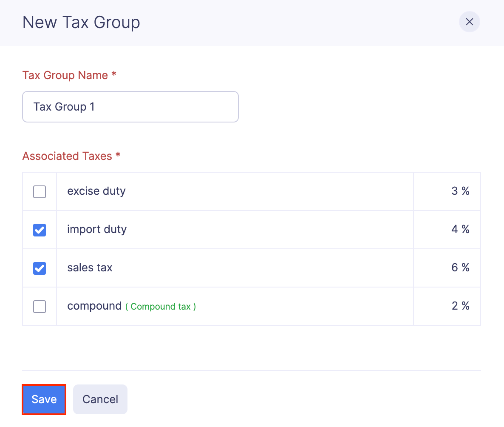Select the sales tax row label
504x427 pixels.
point(89,268)
